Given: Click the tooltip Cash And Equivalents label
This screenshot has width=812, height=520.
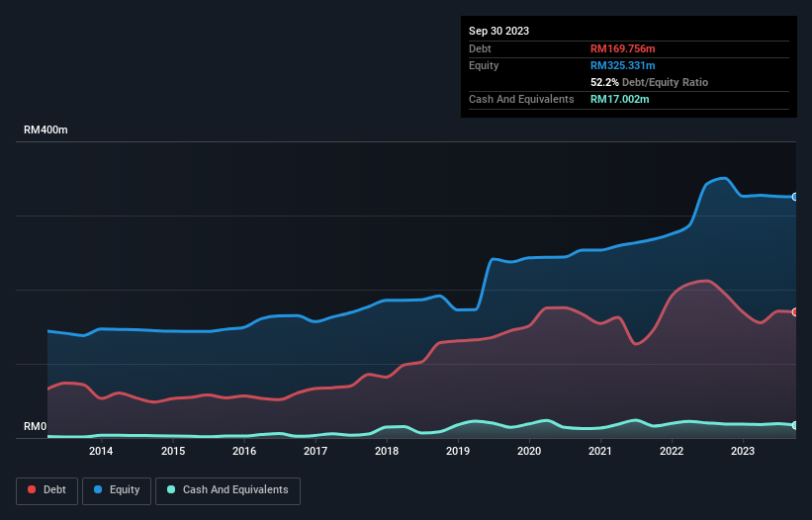Looking at the screenshot, I should pyautogui.click(x=521, y=99).
